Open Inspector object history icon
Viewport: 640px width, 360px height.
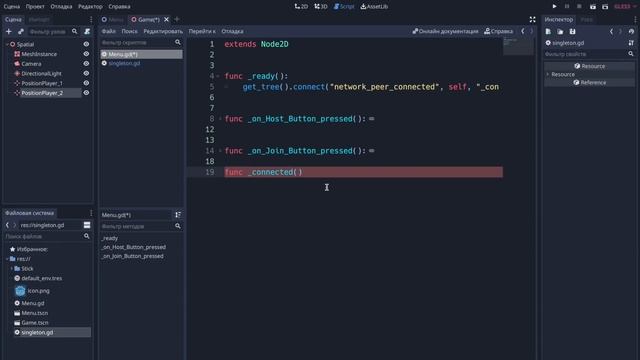(x=631, y=31)
